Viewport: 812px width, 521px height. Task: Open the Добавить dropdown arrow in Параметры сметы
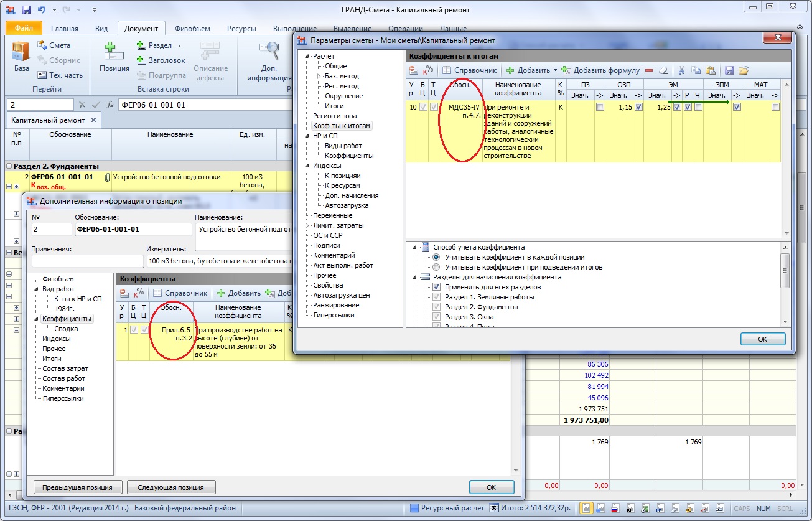coord(556,70)
